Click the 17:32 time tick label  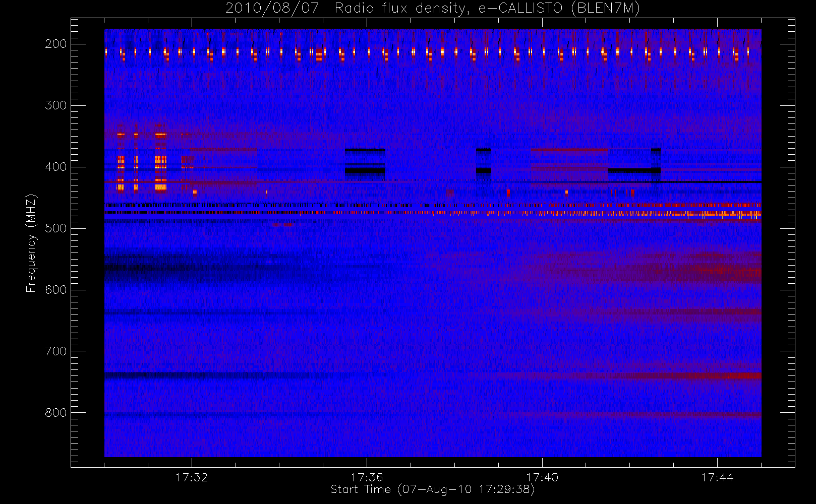192,477
